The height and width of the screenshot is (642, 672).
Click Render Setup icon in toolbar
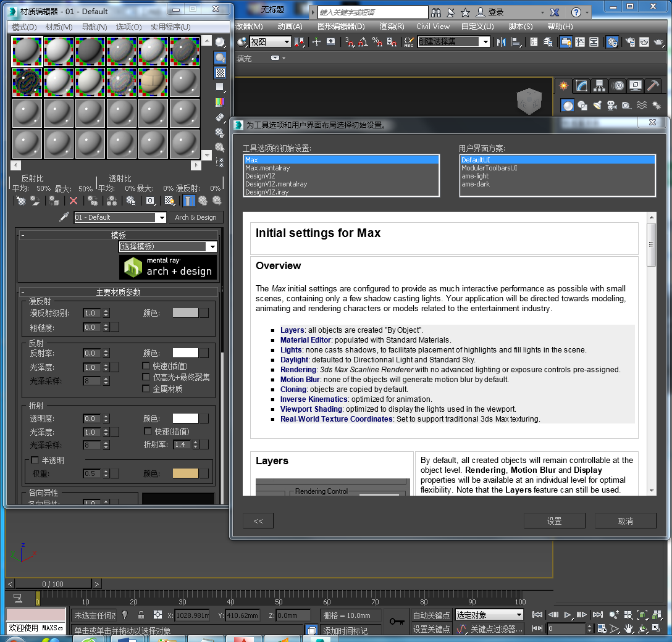tap(630, 42)
